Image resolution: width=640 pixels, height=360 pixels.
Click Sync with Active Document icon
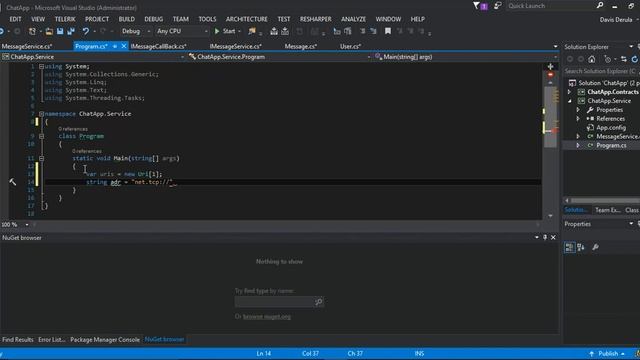click(624, 60)
